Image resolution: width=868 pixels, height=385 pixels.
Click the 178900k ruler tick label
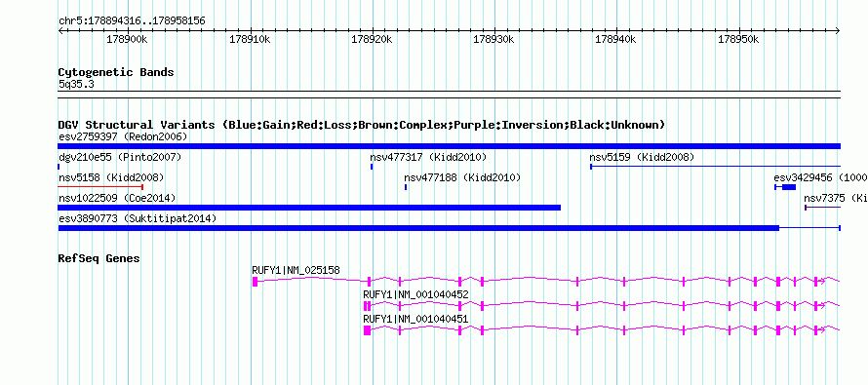pos(128,39)
